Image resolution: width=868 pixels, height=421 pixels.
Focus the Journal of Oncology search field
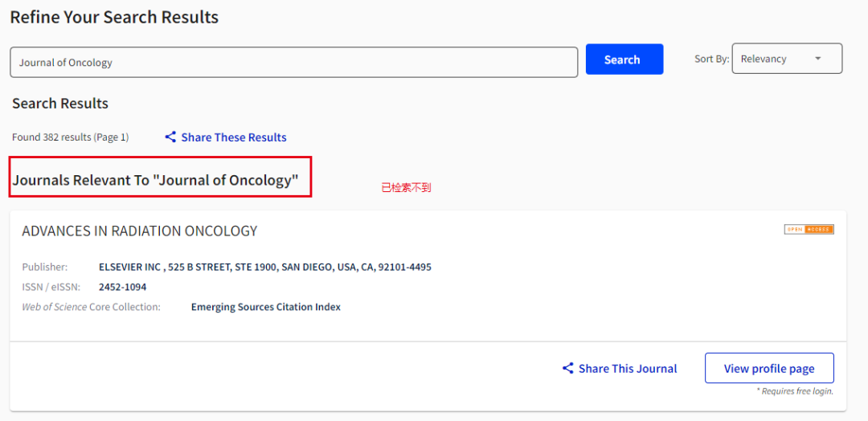pos(293,63)
